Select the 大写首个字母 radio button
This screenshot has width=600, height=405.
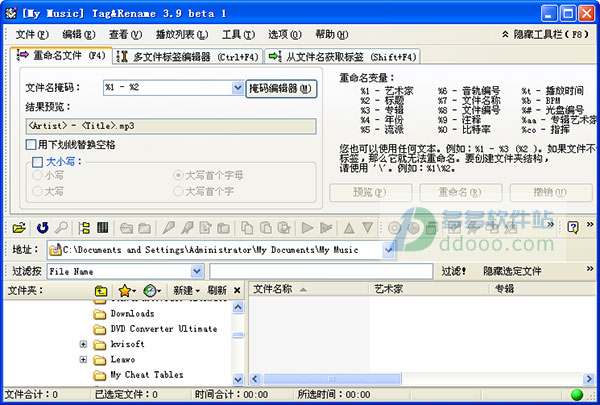[178, 175]
